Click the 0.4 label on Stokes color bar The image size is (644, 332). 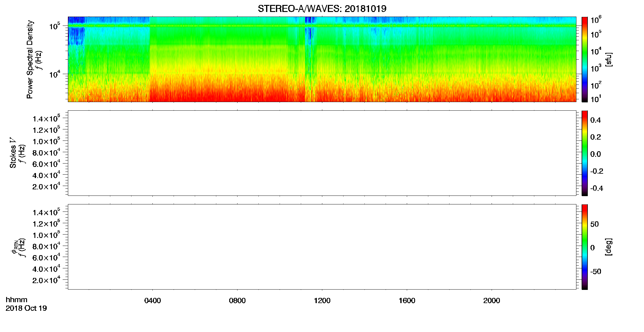(595, 120)
